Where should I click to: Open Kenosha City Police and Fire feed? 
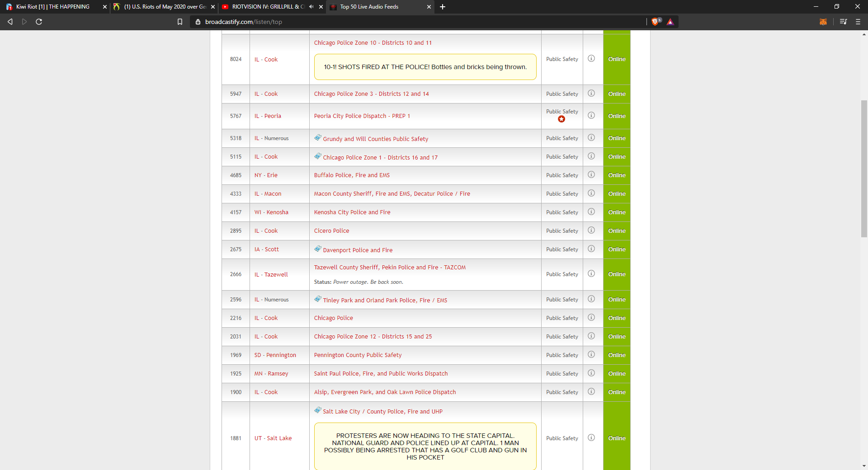[352, 212]
